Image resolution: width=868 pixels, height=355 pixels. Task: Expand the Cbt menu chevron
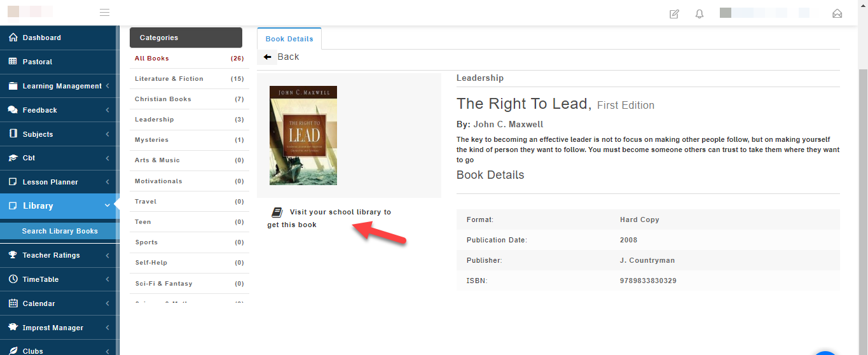click(x=107, y=158)
